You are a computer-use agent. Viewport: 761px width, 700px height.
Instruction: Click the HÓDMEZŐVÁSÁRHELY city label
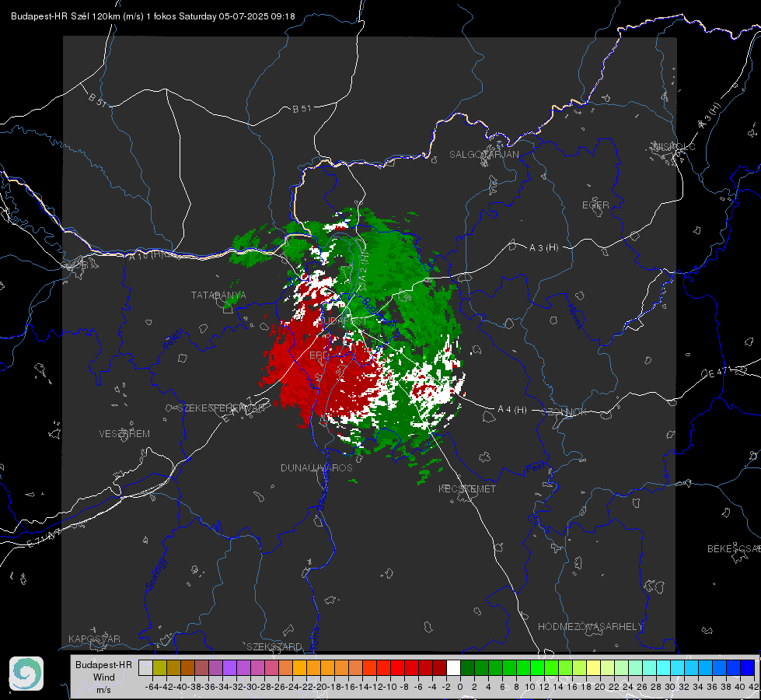click(x=590, y=627)
